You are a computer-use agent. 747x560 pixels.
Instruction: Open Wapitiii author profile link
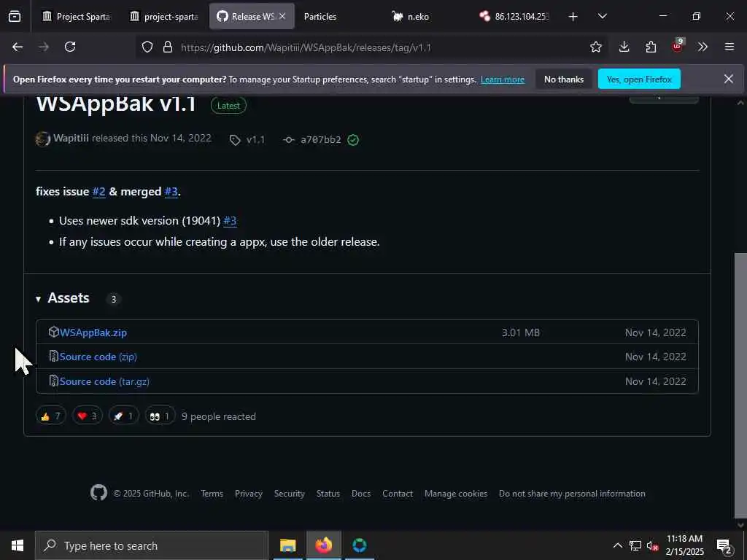tap(71, 138)
